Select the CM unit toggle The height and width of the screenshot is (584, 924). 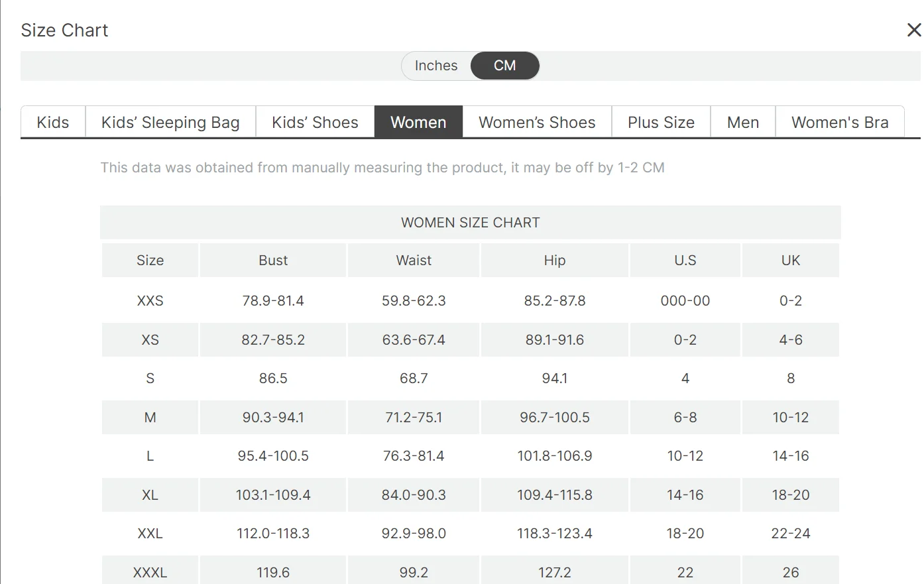pos(505,66)
